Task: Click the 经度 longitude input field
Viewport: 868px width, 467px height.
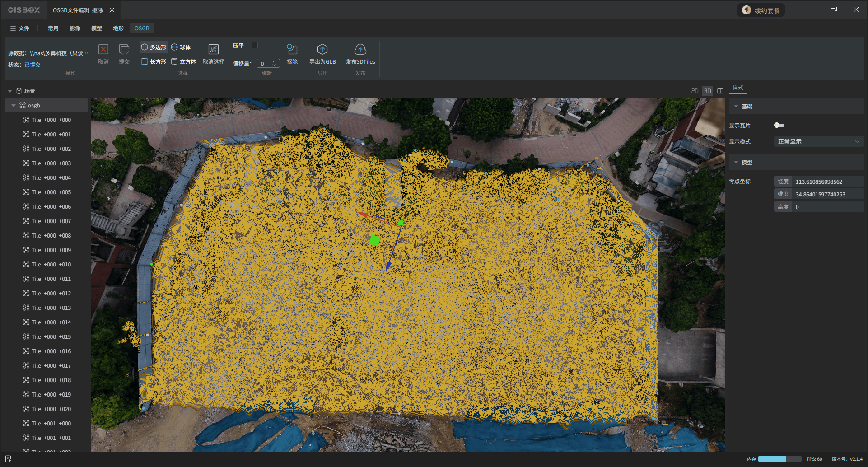Action: [x=827, y=182]
